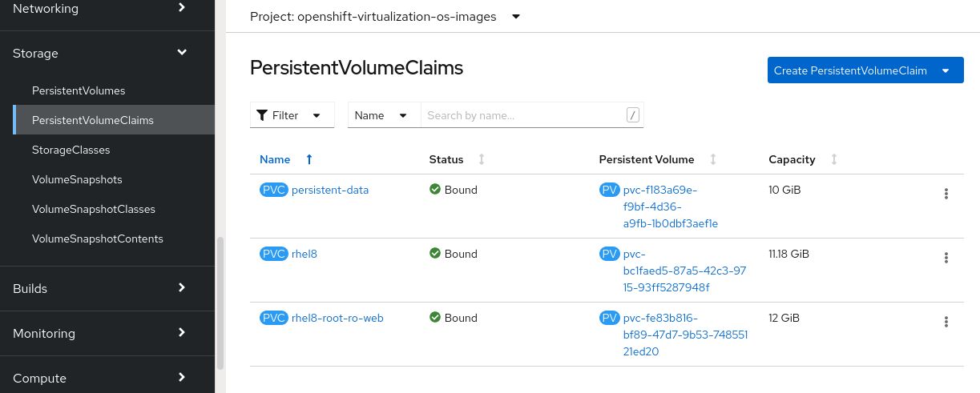Viewport: 980px width, 393px height.
Task: Open the rhel8-root-ro-web PVC link
Action: (x=337, y=318)
